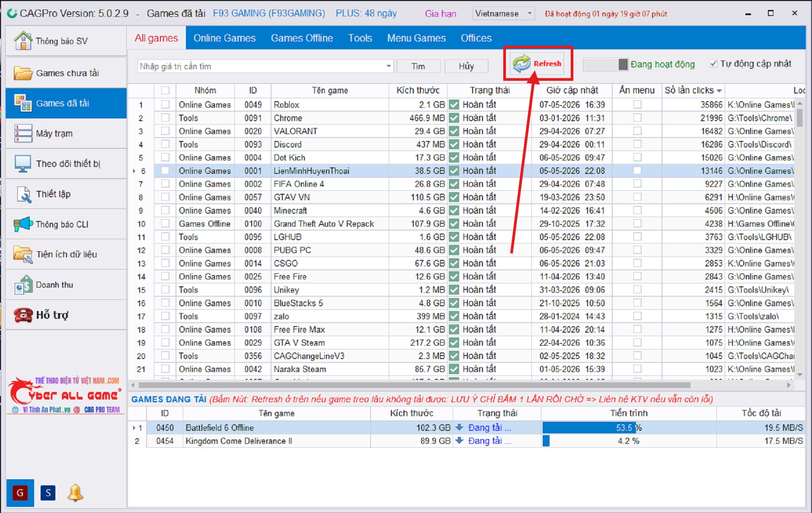
Task: Open the Thiết lập sidebar button
Action: pos(66,194)
